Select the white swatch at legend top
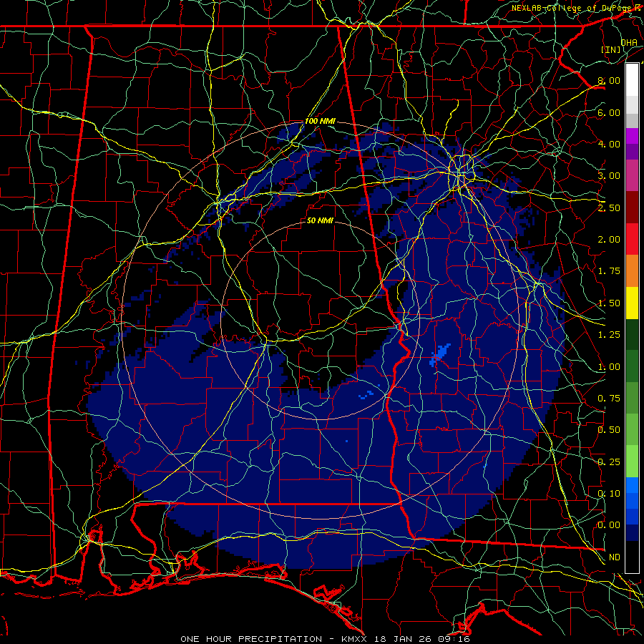644x644 pixels. (632, 80)
